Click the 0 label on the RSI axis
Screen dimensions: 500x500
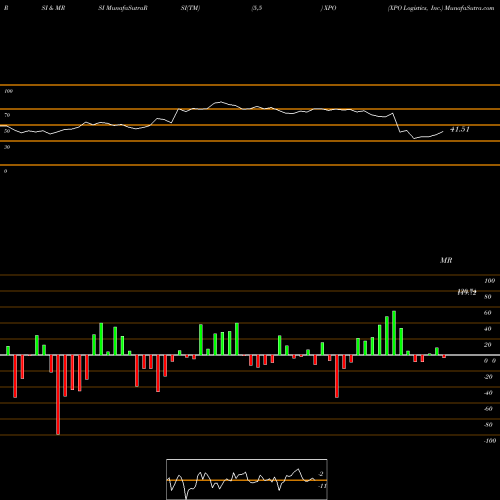5,171
